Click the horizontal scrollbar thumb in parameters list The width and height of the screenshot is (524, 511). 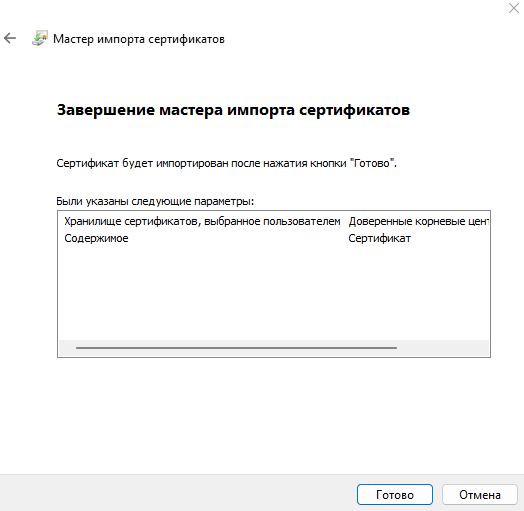(236, 348)
